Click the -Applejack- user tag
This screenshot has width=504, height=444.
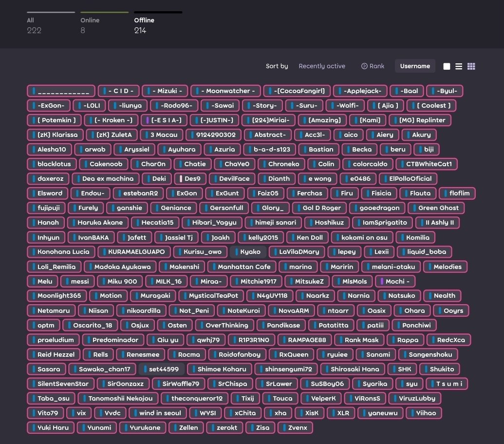360,91
